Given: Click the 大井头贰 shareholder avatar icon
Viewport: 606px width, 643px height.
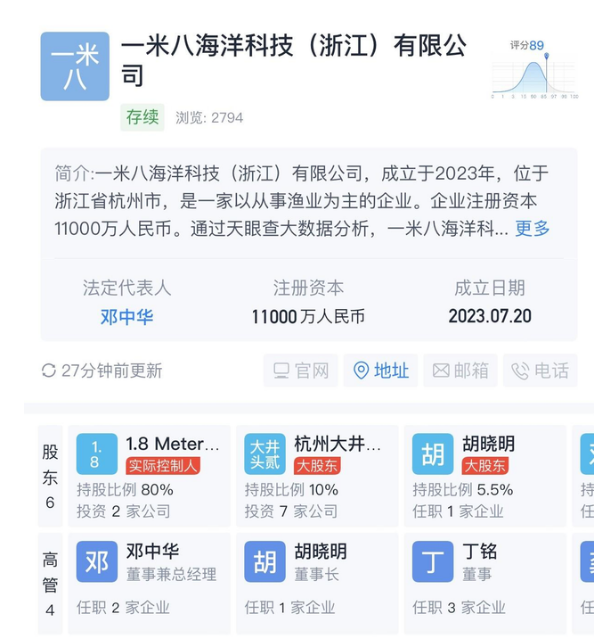Looking at the screenshot, I should [x=265, y=454].
